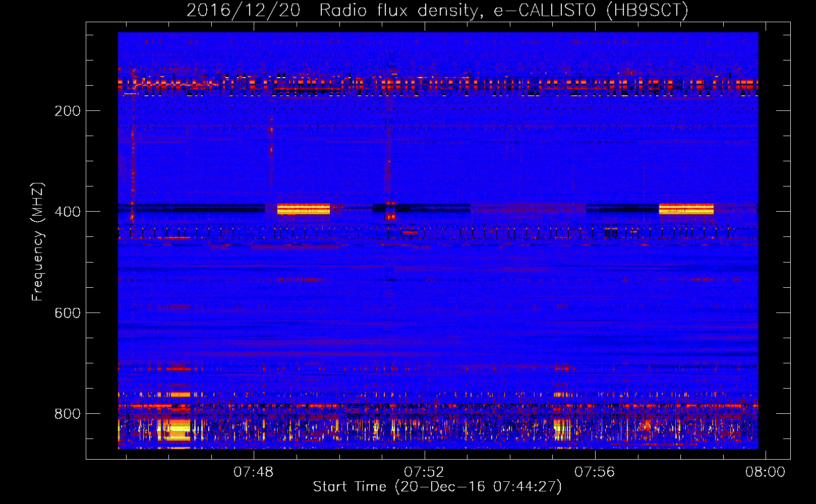Click the '800' frequency tick label
Screen dimensions: 816x504
pos(68,414)
